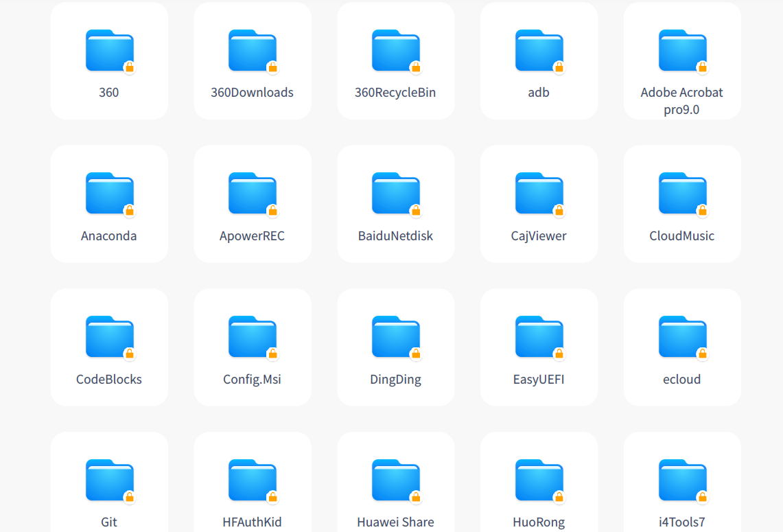Click the Config.Msi folder name
The width and height of the screenshot is (783, 532).
(x=252, y=380)
